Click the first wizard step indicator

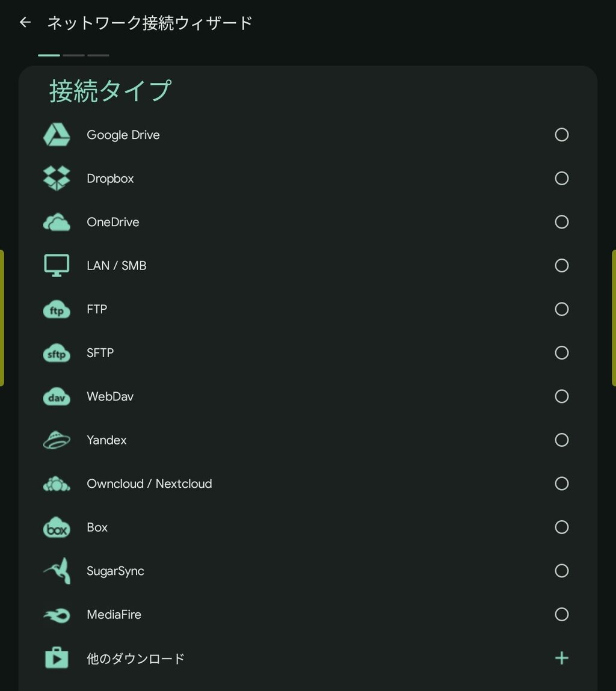coord(49,55)
